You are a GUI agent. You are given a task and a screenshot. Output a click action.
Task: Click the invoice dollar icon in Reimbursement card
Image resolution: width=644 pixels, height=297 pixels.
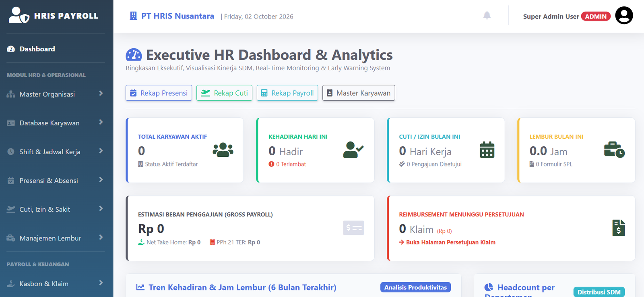tap(619, 228)
